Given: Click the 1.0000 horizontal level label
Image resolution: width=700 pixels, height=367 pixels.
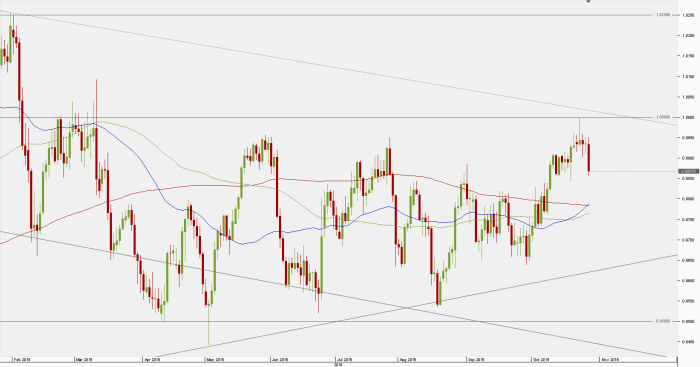Looking at the screenshot, I should click(663, 117).
